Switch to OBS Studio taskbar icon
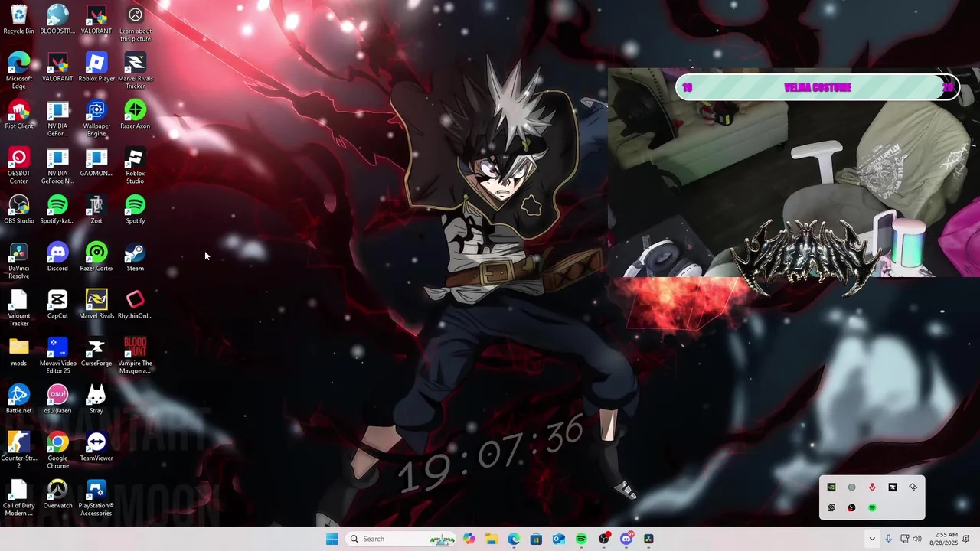980x551 pixels. point(604,539)
